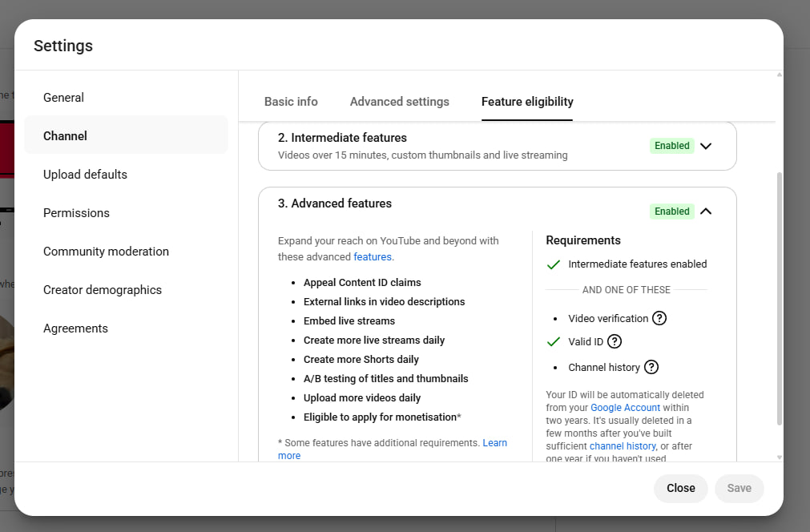
Task: Select the Feature eligibility tab
Action: pos(527,102)
